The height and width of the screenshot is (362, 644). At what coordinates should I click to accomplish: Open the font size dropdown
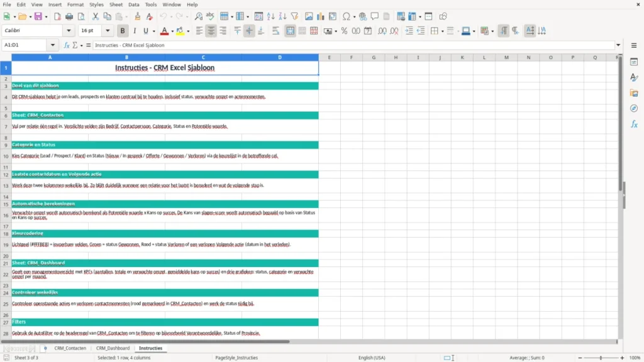108,30
